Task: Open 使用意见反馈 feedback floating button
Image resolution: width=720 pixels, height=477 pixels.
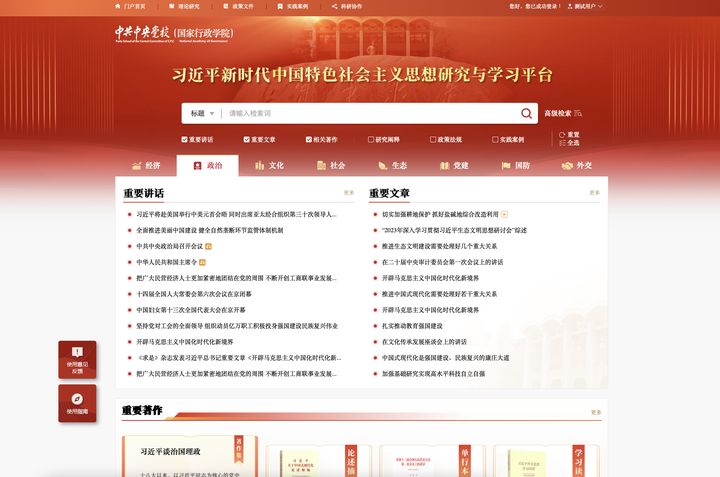Action: click(77, 360)
